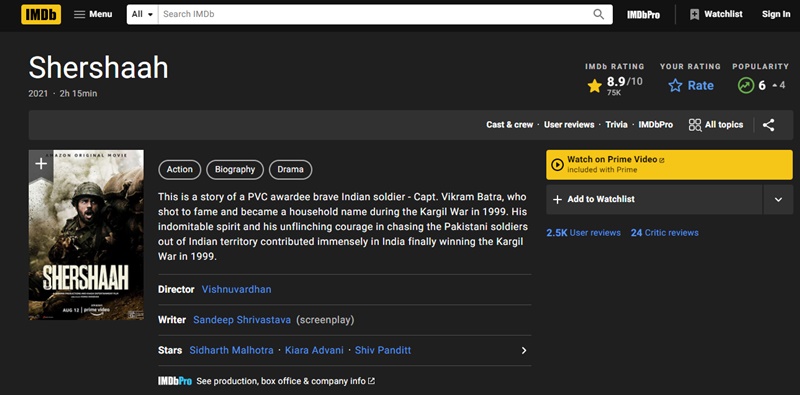This screenshot has height=395, width=800.
Task: Click Watch on Prime Video button
Action: point(669,164)
